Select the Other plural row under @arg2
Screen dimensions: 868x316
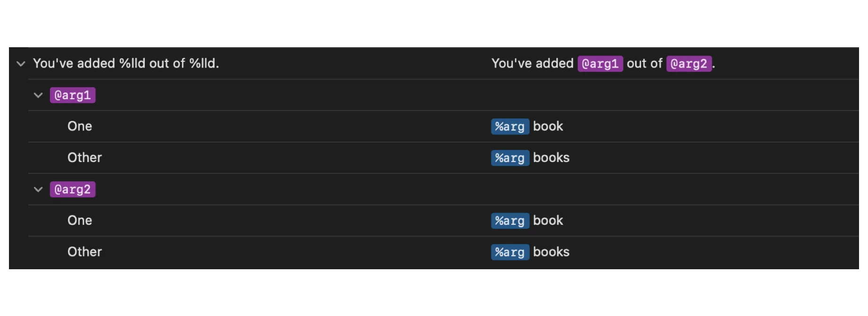click(84, 252)
